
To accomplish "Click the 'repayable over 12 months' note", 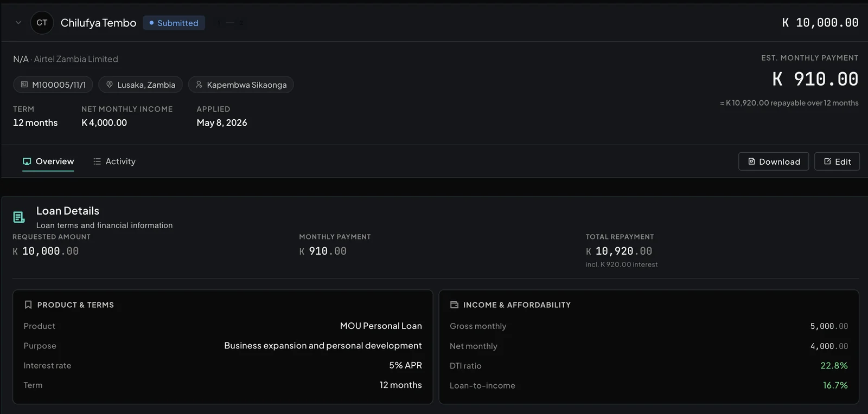I will click(789, 103).
